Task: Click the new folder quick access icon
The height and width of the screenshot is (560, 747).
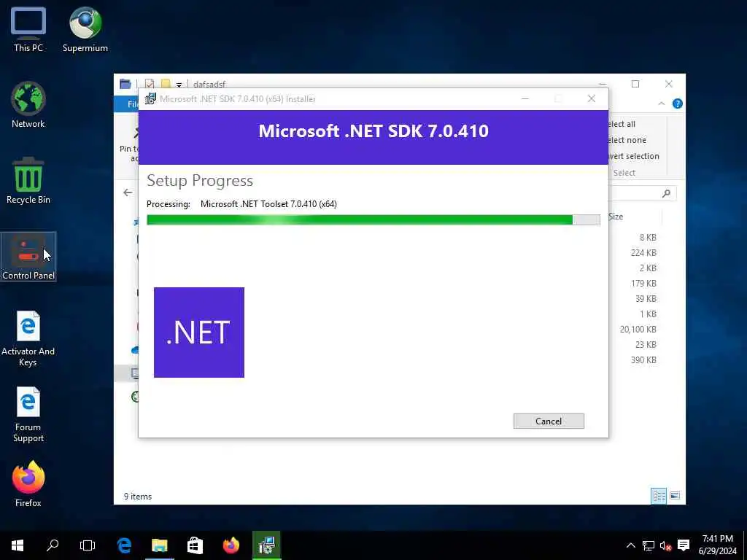Action: coord(166,84)
